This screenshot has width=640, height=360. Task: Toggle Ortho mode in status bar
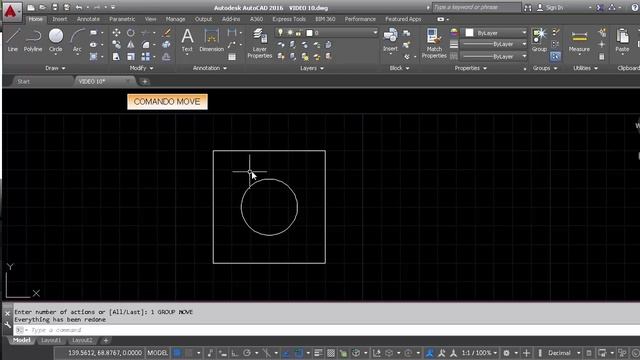235,353
